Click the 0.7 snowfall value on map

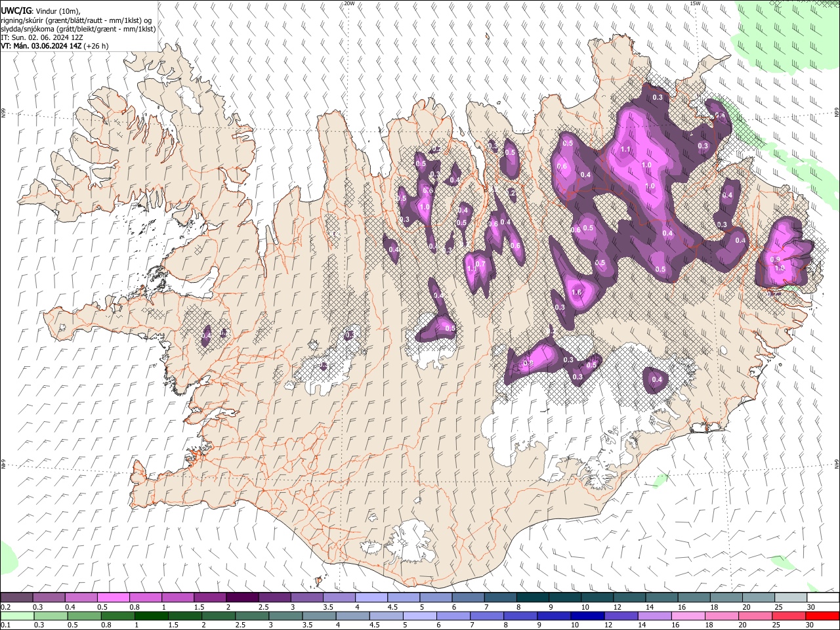(480, 264)
